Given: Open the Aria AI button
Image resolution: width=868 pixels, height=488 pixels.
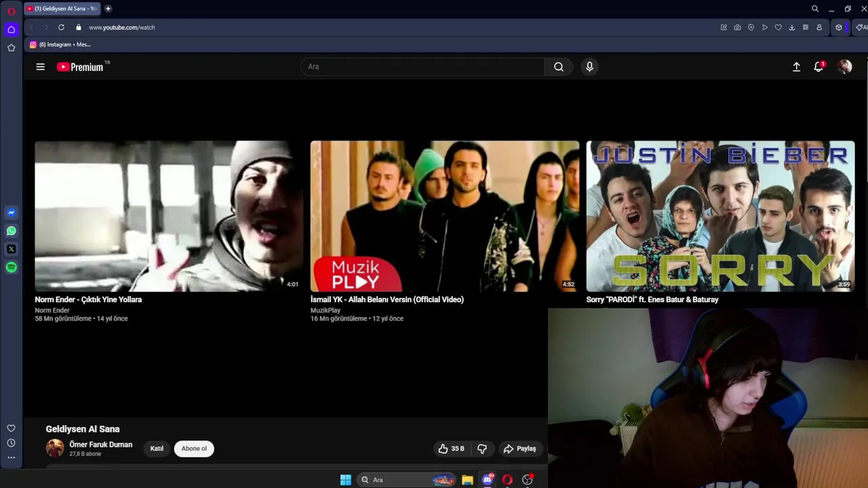Looking at the screenshot, I should pyautogui.click(x=861, y=27).
